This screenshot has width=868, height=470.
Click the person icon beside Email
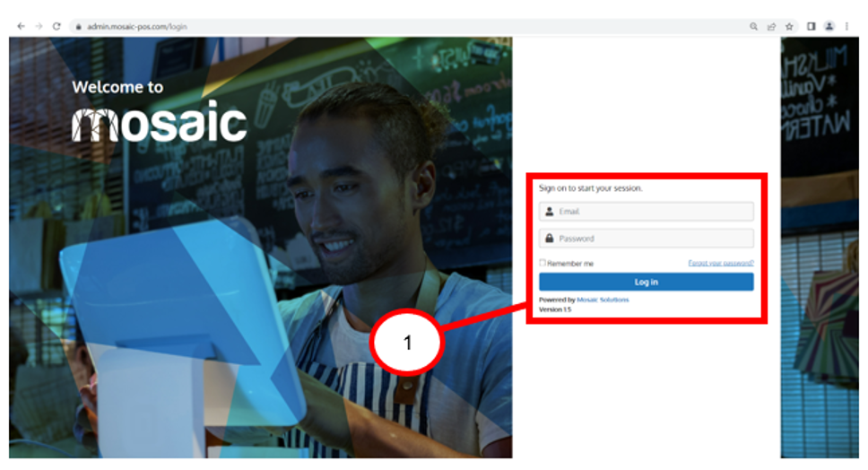[x=549, y=212]
